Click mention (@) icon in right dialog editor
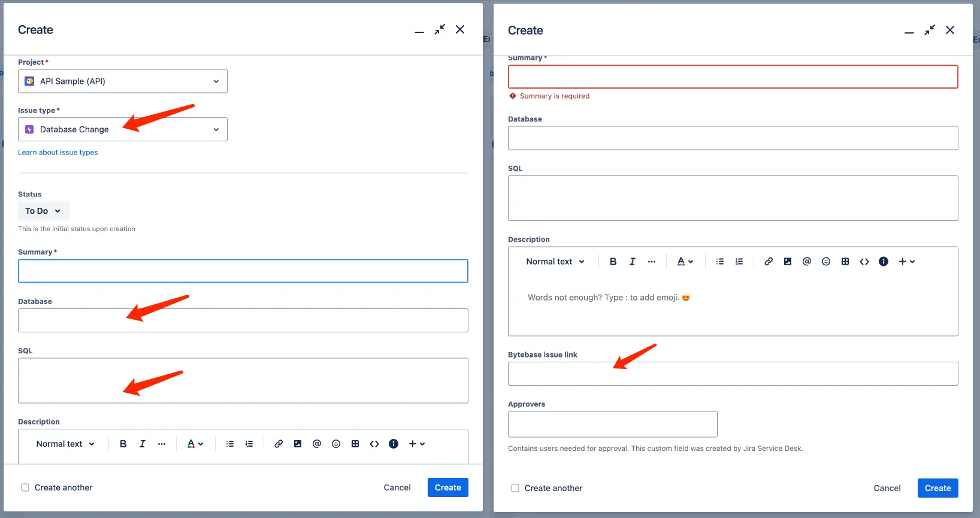Image resolution: width=980 pixels, height=518 pixels. click(807, 262)
